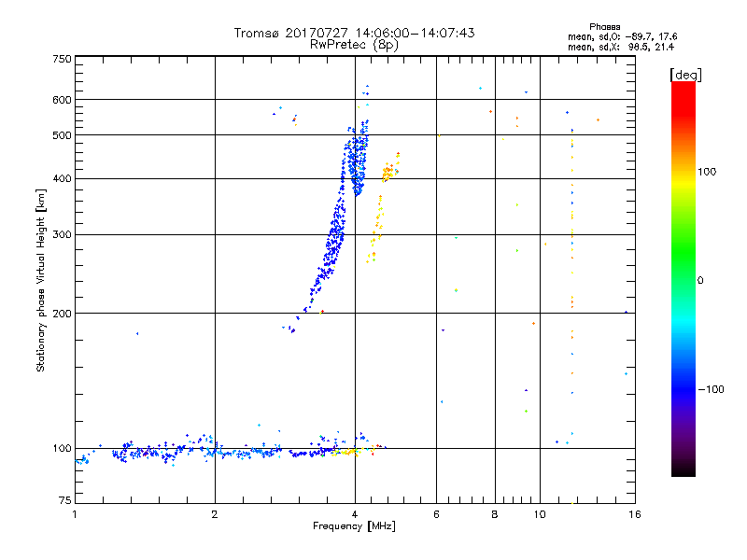Click the colorbar tick label "-100"
Screen dimensions: 747x560
click(711, 389)
